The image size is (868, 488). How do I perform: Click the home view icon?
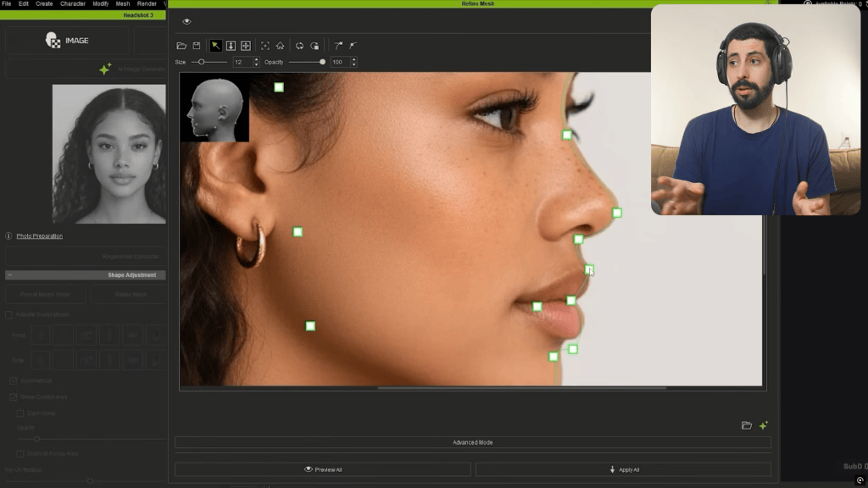click(x=280, y=46)
